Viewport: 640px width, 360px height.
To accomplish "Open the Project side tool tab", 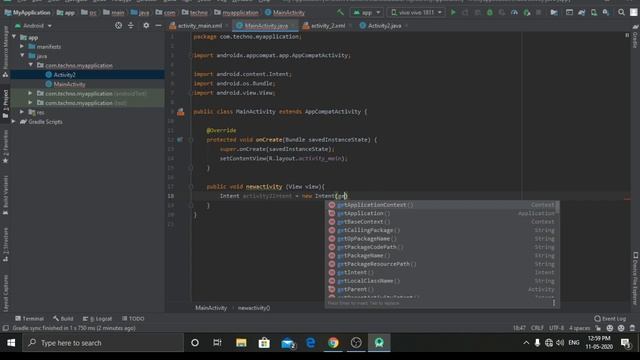I will pyautogui.click(x=5, y=104).
